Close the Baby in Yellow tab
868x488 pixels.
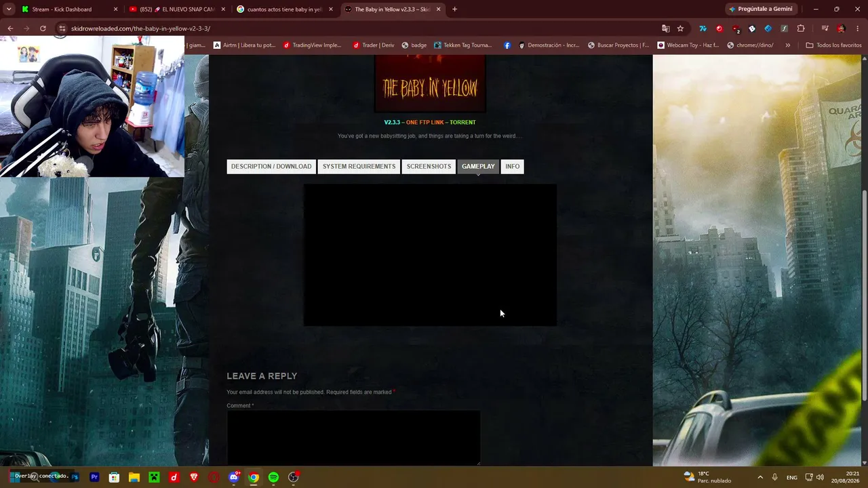tap(438, 9)
